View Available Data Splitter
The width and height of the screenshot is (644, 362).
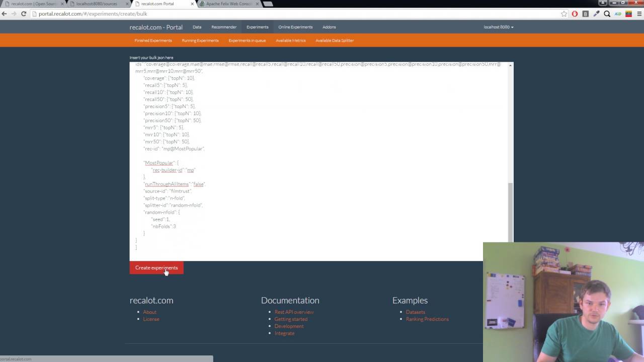point(335,40)
